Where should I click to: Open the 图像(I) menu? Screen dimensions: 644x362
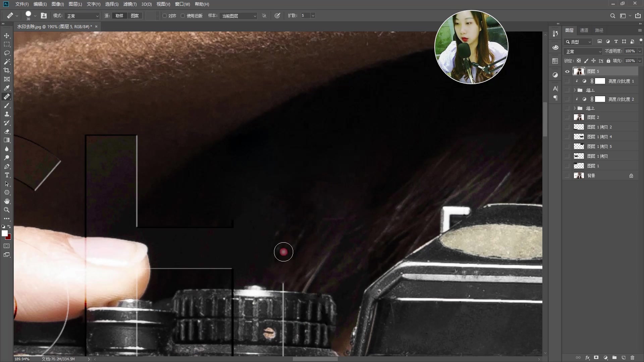pos(58,4)
